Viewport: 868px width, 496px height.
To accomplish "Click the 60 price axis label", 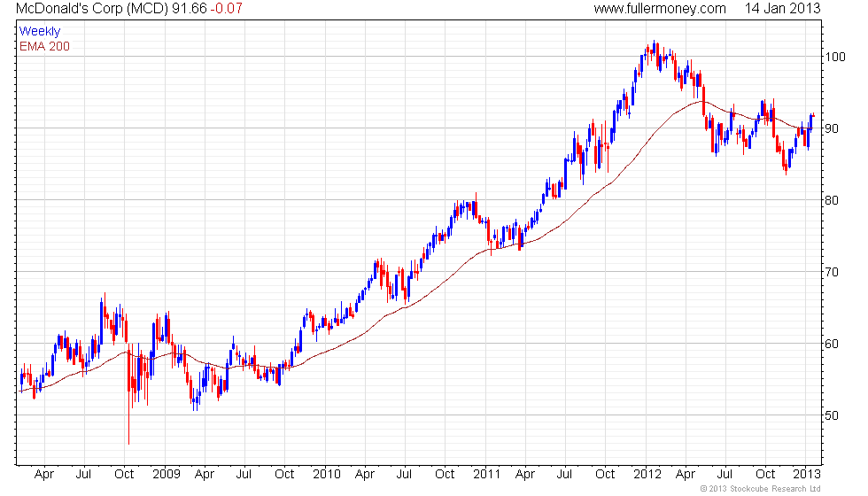I will [x=832, y=344].
